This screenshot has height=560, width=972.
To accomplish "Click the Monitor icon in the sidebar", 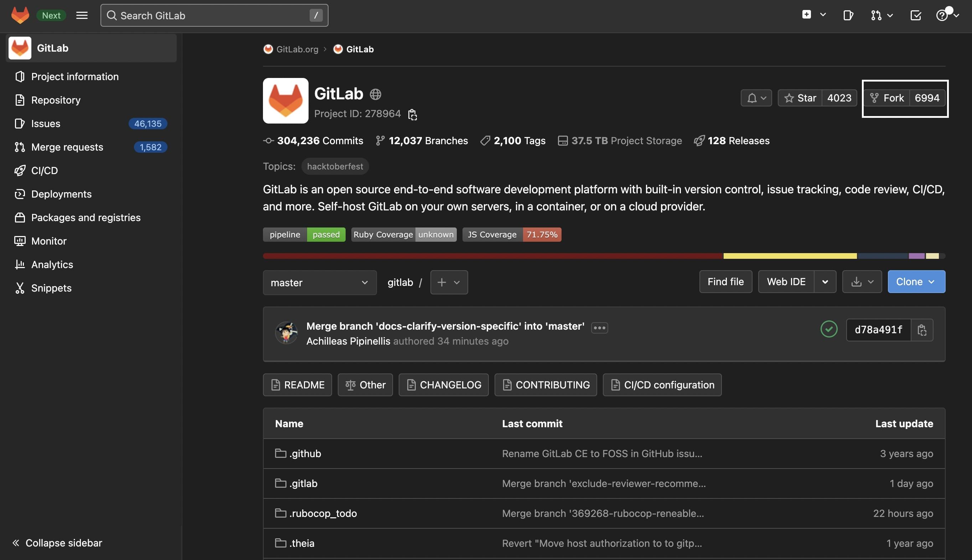I will coord(20,241).
